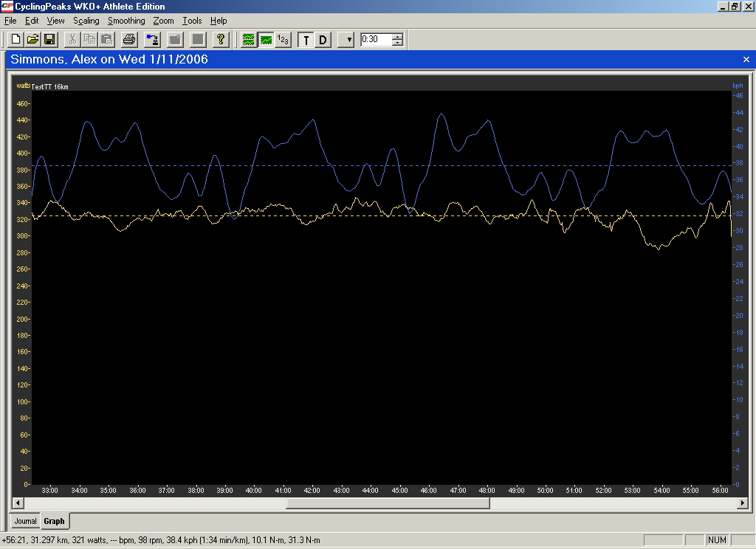The image size is (756, 549).
Task: Close the Simmons, Alex workout panel
Action: pyautogui.click(x=746, y=59)
